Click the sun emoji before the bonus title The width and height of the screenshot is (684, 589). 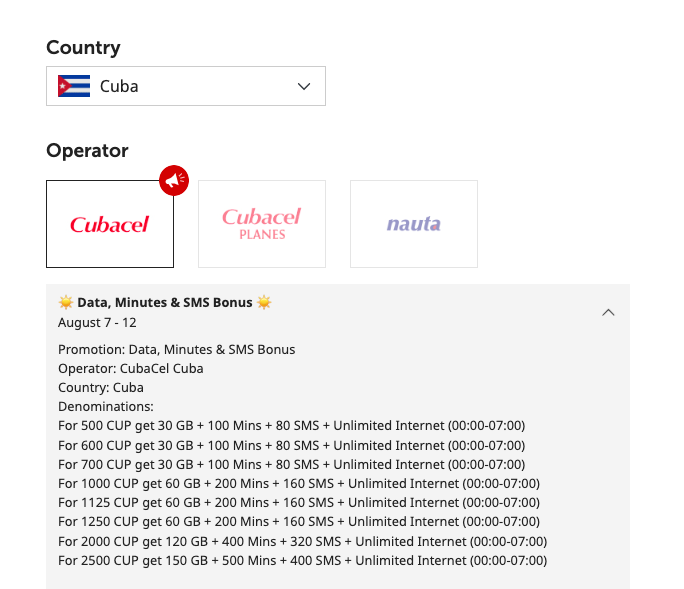tap(66, 302)
